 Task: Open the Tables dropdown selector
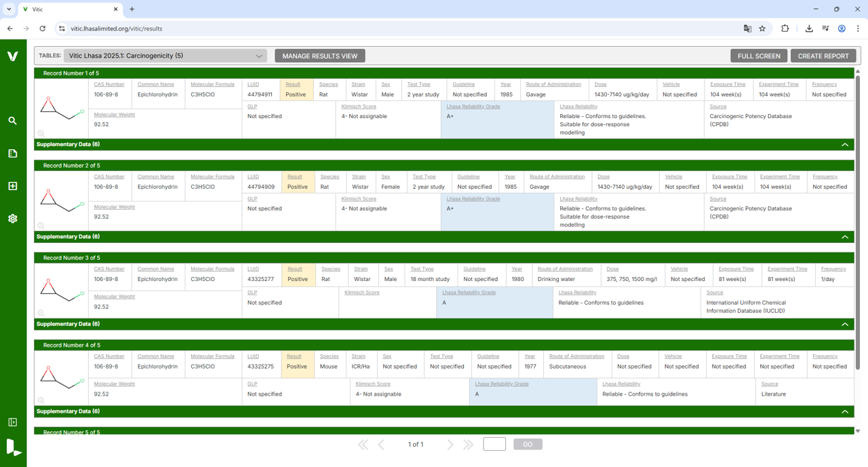165,56
